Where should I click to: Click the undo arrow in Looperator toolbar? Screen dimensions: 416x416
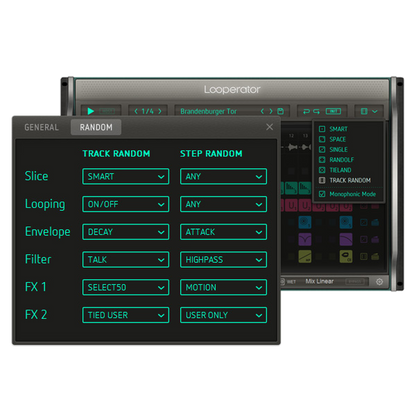coord(306,111)
